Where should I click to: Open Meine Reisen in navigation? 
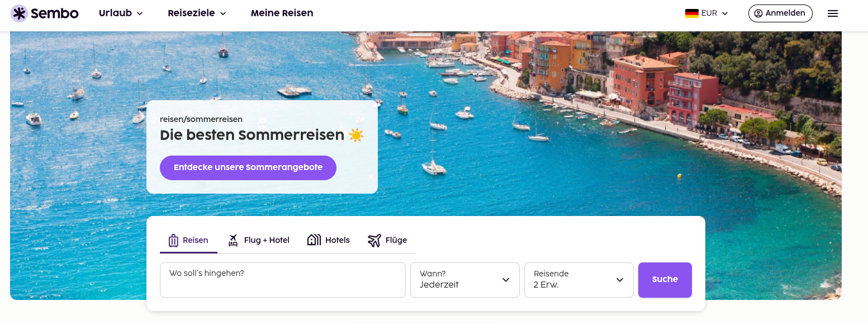(282, 13)
